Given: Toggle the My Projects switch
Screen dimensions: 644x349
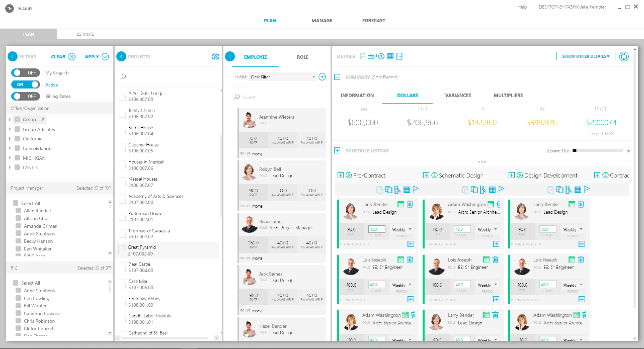Looking at the screenshot, I should click(26, 73).
